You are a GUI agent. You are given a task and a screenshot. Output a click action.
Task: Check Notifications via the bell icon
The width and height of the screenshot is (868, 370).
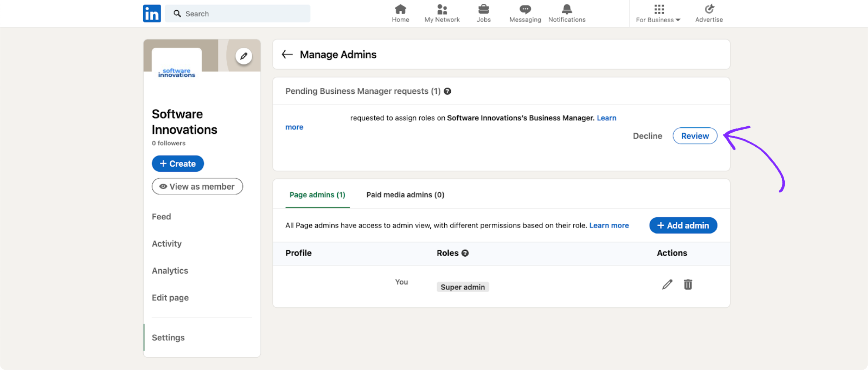pyautogui.click(x=567, y=11)
